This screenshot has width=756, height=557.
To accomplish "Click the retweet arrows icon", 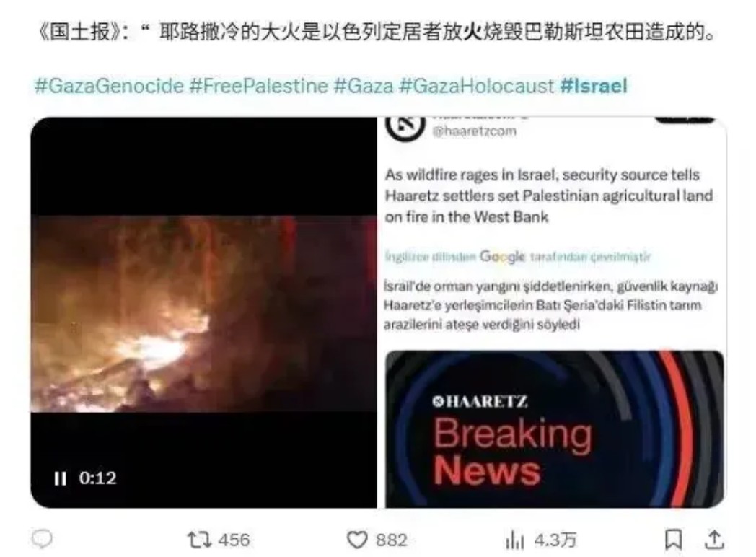I will click(x=199, y=540).
